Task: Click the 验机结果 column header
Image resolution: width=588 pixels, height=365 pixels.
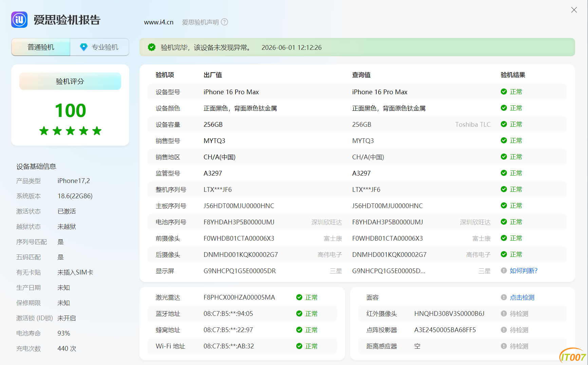Action: click(x=513, y=75)
